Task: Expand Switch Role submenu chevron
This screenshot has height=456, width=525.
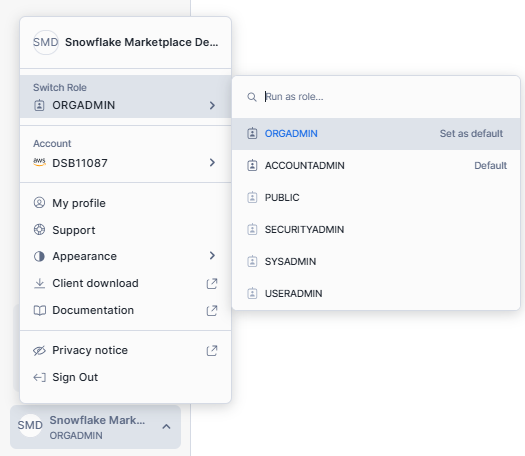Action: 212,105
